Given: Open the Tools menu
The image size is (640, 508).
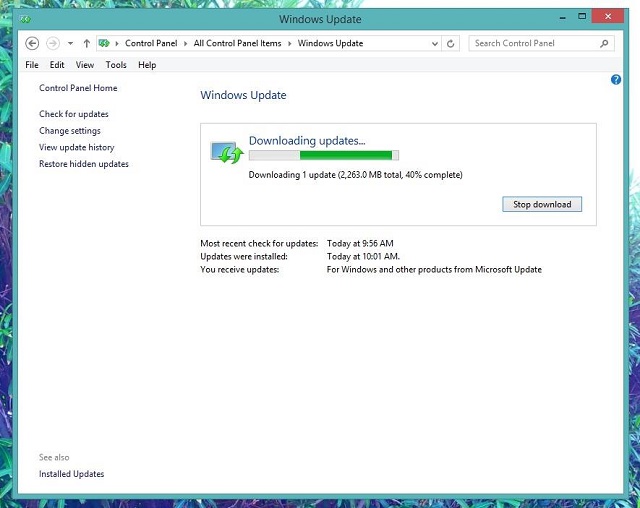Looking at the screenshot, I should click(x=116, y=65).
